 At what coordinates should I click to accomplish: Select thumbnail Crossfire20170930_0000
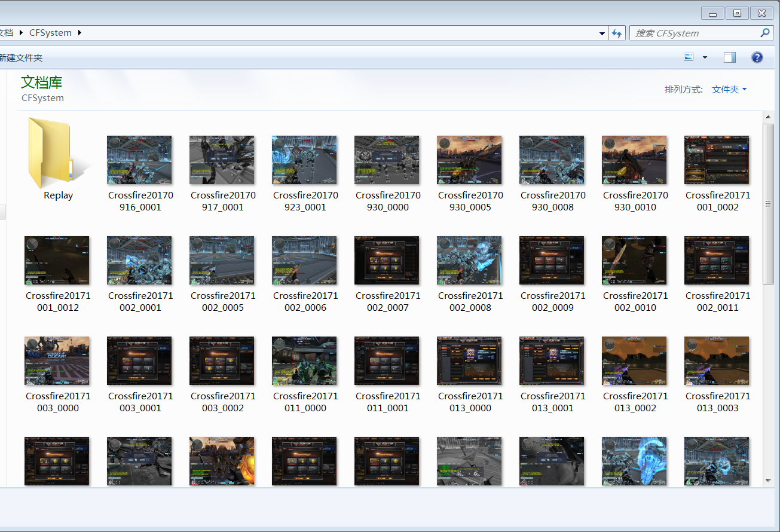point(387,160)
